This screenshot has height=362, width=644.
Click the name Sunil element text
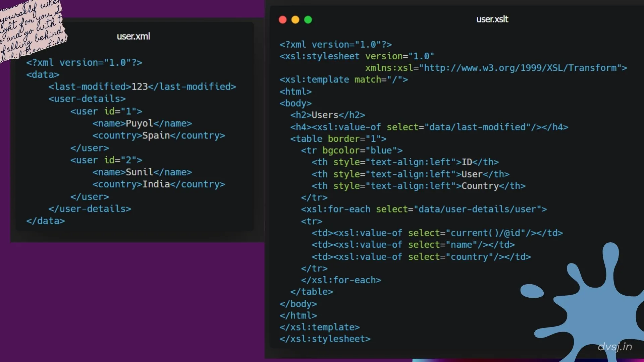click(x=142, y=172)
